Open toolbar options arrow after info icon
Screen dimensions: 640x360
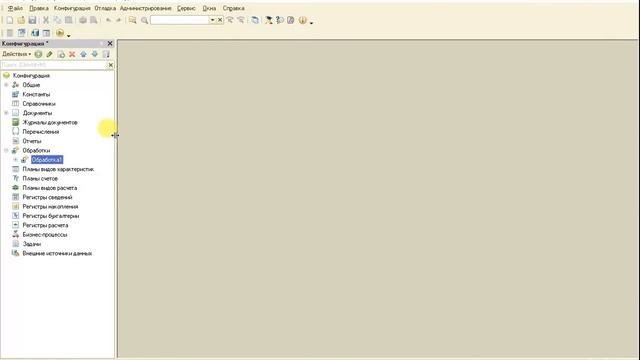311,22
